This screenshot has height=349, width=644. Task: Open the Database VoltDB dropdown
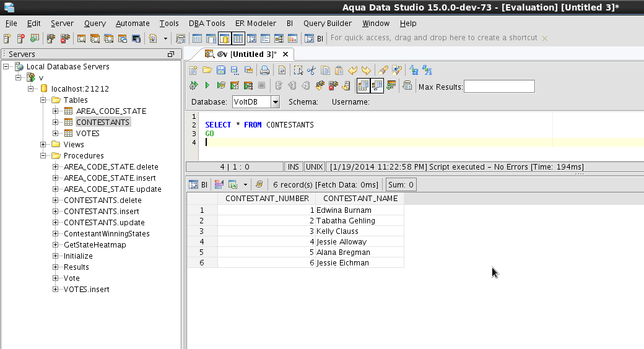coord(275,102)
